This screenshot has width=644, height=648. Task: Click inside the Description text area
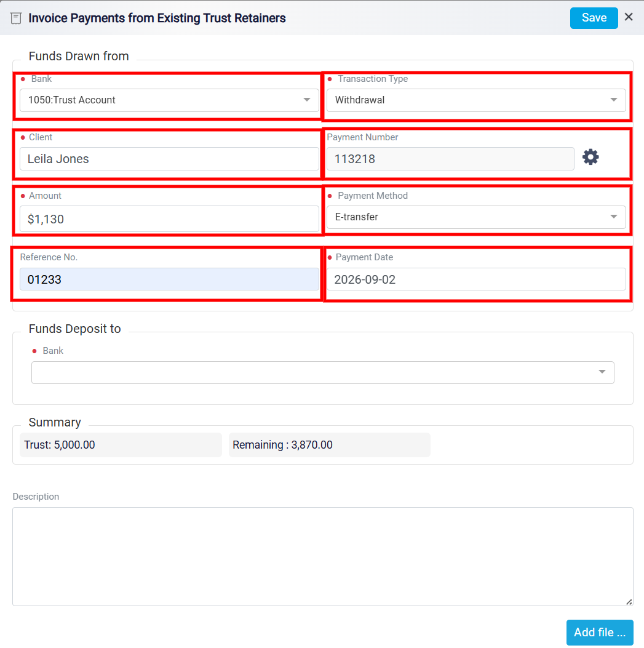323,556
